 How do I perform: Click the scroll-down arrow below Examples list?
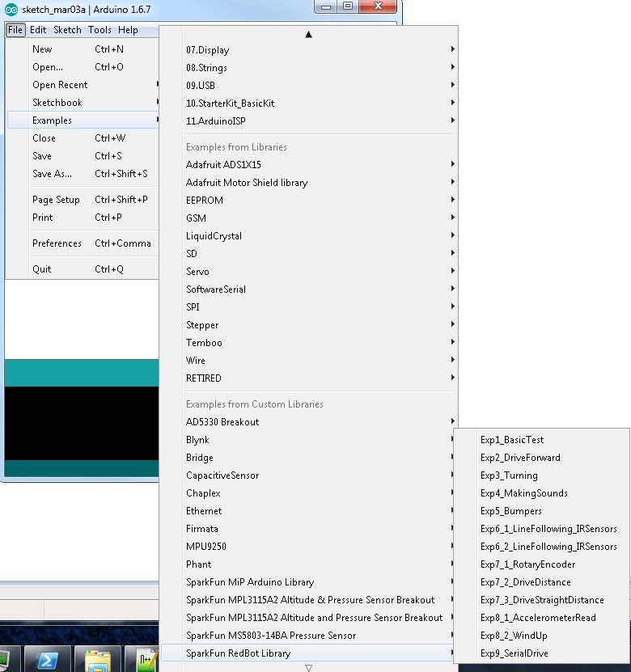308,668
